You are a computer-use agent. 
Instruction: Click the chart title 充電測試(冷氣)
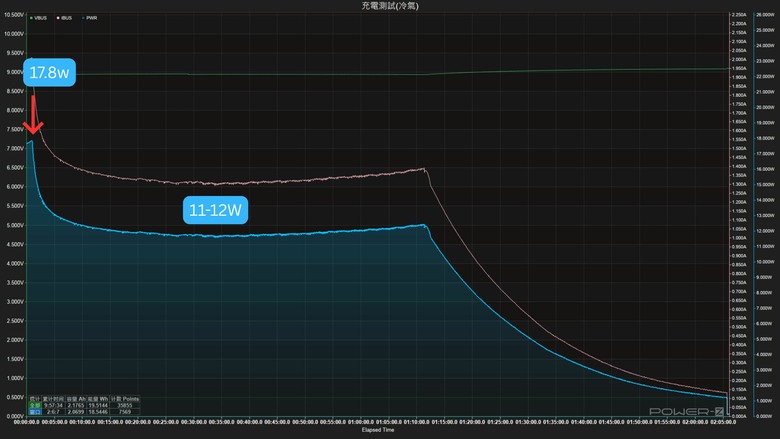[390, 6]
